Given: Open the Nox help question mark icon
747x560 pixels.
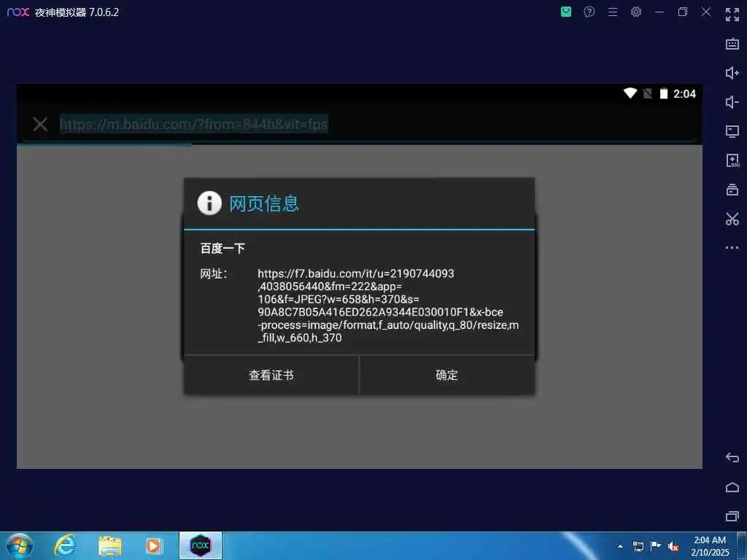Looking at the screenshot, I should 589,12.
